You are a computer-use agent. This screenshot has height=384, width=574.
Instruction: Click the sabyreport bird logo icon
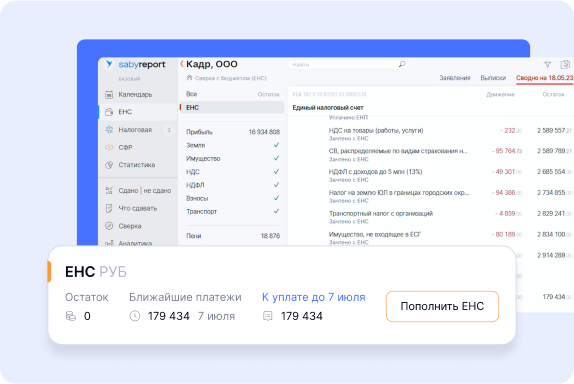pyautogui.click(x=109, y=64)
